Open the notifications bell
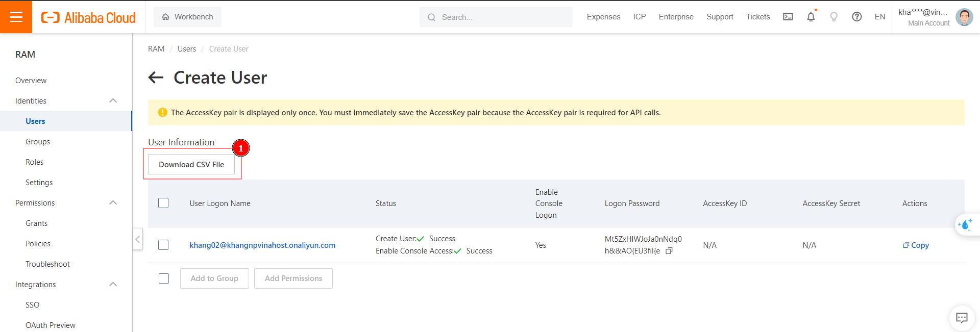This screenshot has width=980, height=332. (x=811, y=17)
